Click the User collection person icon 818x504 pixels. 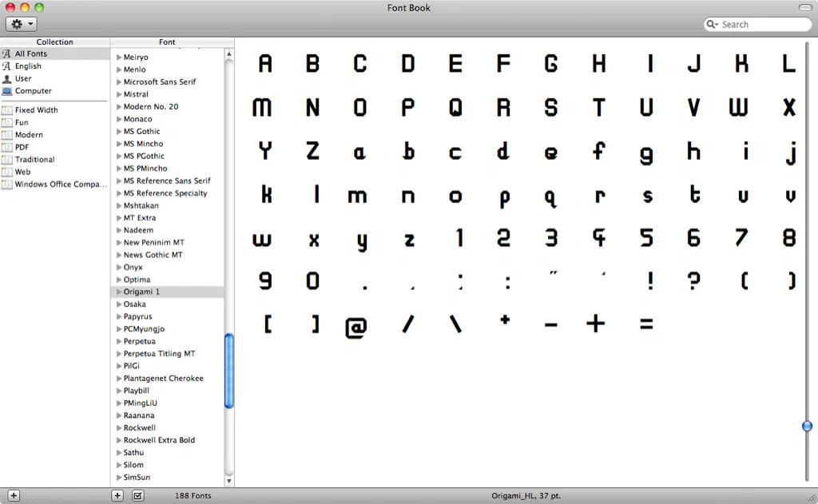pos(7,78)
